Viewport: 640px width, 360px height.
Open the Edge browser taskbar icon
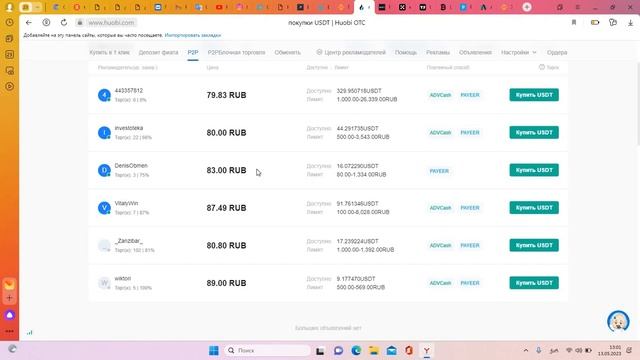point(356,350)
